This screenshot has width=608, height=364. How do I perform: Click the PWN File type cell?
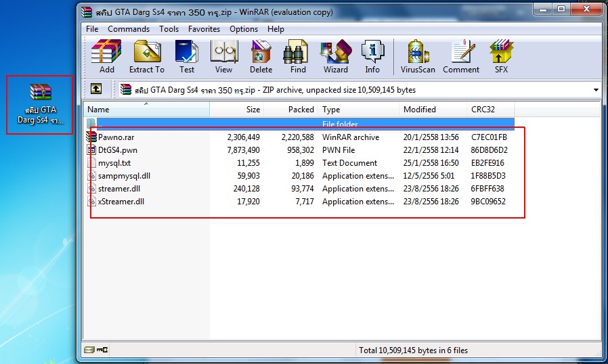[x=339, y=150]
